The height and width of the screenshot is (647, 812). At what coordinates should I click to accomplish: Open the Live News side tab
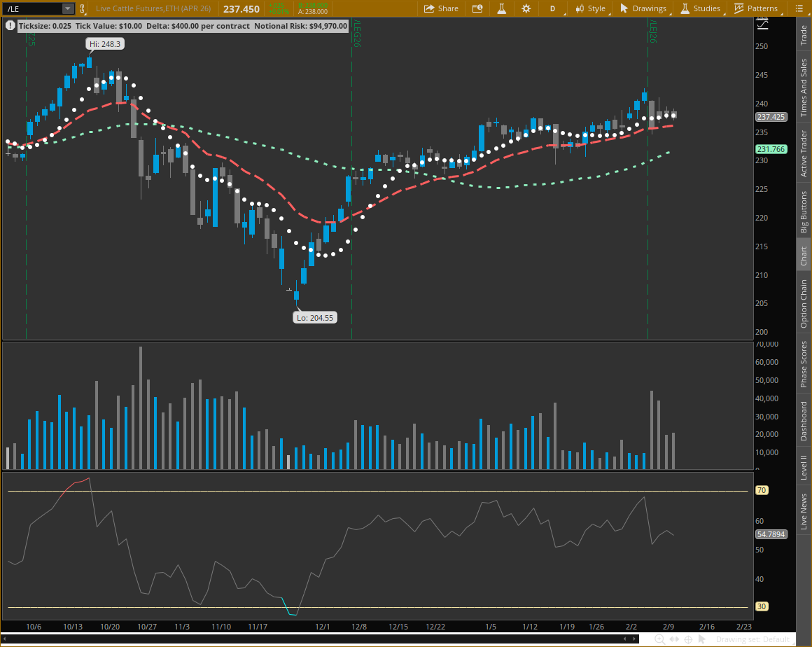[x=804, y=511]
